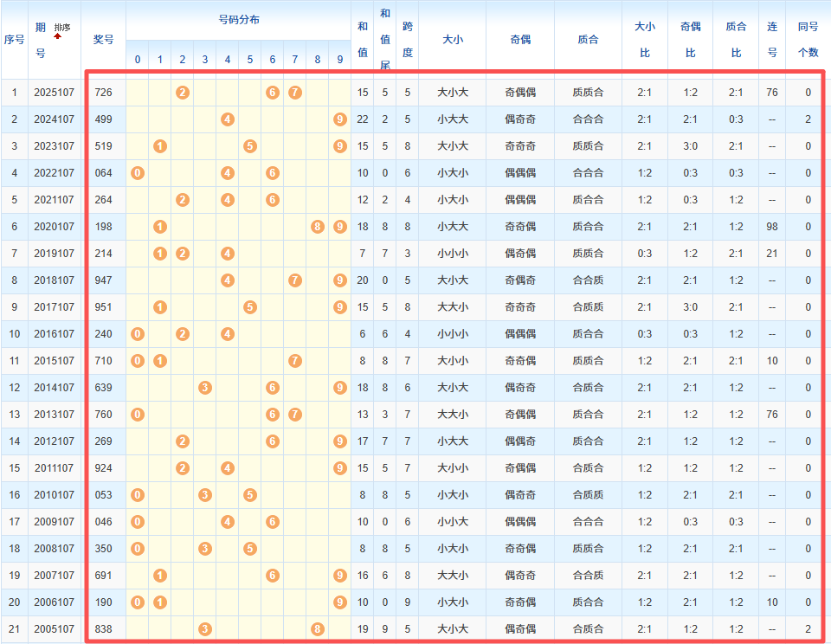Click issue number 2019107
831x644 pixels.
coord(54,254)
